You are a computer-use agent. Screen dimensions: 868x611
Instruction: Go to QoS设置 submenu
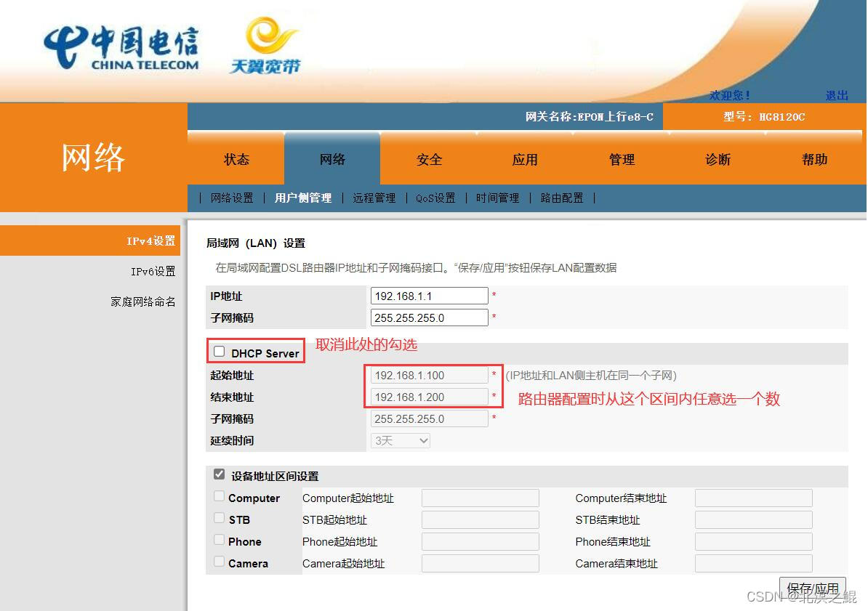click(x=435, y=198)
